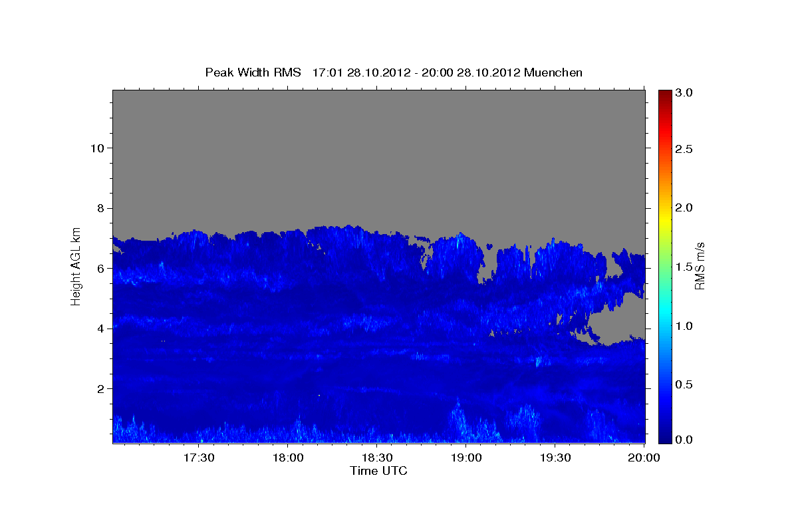Screen dimensions: 798x532
Task: Click the colorbar value 1.0
Action: coord(684,327)
